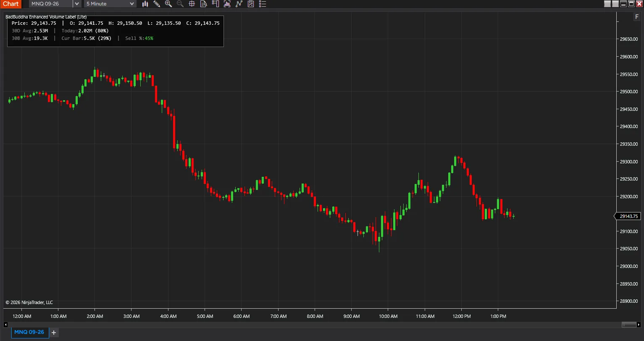
Task: Activate the Zoom In magnifier
Action: tap(168, 4)
